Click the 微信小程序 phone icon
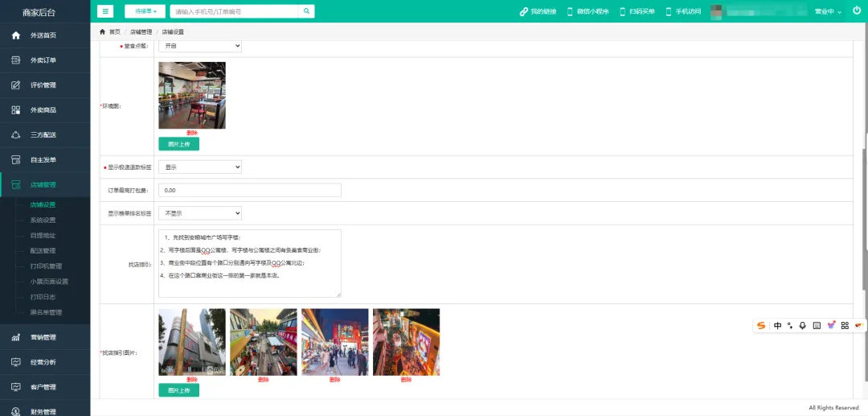868x416 pixels. click(570, 11)
